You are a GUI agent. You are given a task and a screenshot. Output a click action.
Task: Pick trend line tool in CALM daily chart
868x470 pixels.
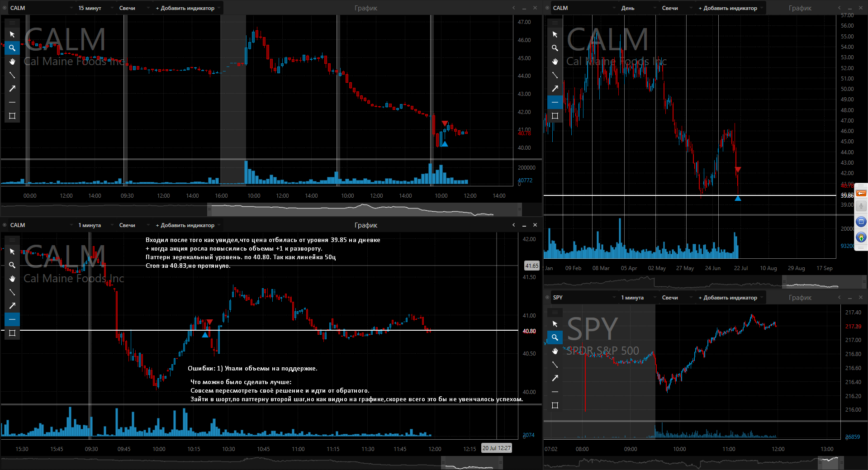[555, 75]
